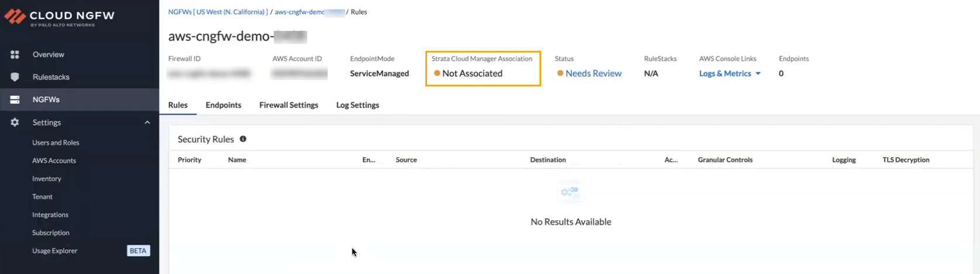Open Usage Explorer beta page

pos(55,251)
